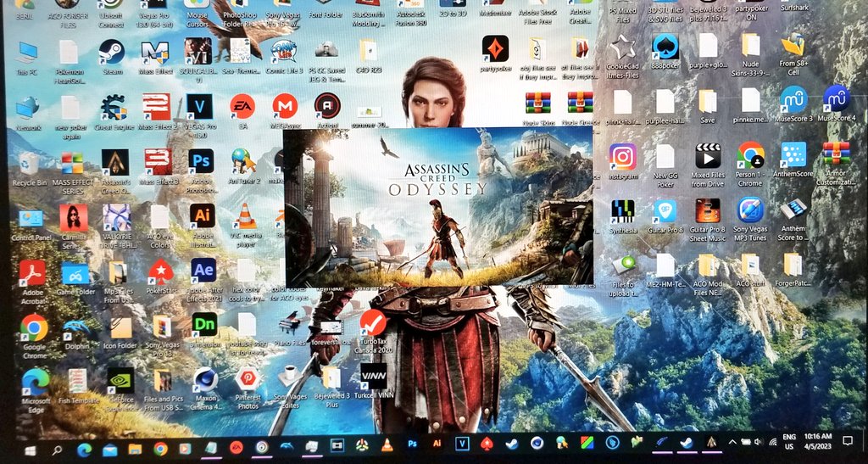868x464 pixels.
Task: Launch MuseScore 4 from the desktop
Action: 836,98
